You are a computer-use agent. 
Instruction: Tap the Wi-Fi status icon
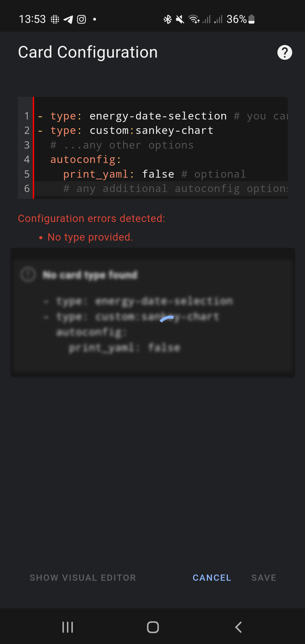click(x=195, y=19)
